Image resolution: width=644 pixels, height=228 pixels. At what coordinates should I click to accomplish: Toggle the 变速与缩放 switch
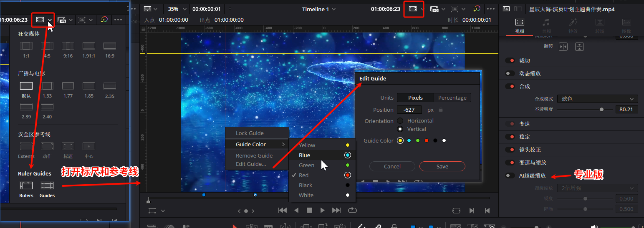[x=510, y=163]
